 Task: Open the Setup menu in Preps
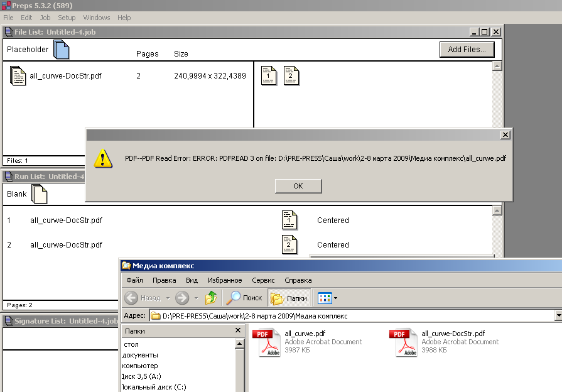point(67,18)
